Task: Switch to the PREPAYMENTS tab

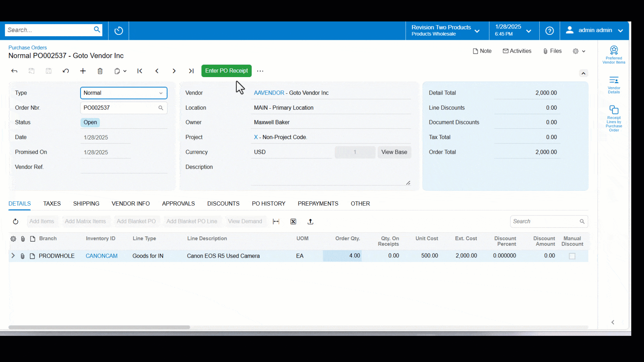Action: 318,204
